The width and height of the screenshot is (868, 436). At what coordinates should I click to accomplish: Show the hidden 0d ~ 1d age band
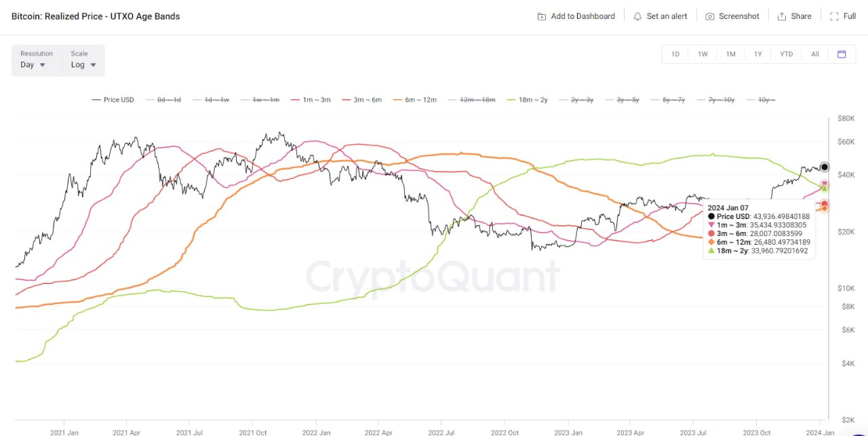click(x=167, y=99)
